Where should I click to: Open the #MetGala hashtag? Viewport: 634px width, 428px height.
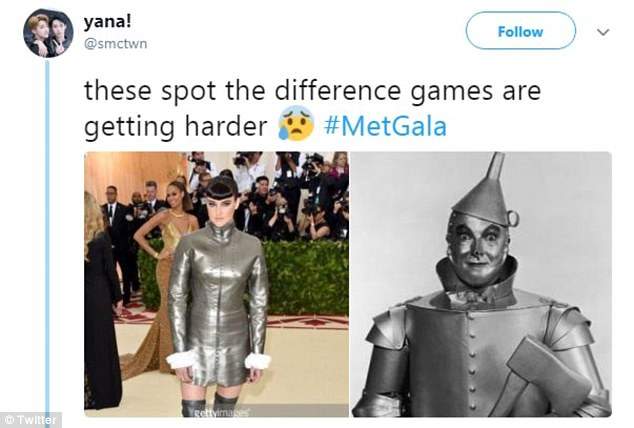385,126
